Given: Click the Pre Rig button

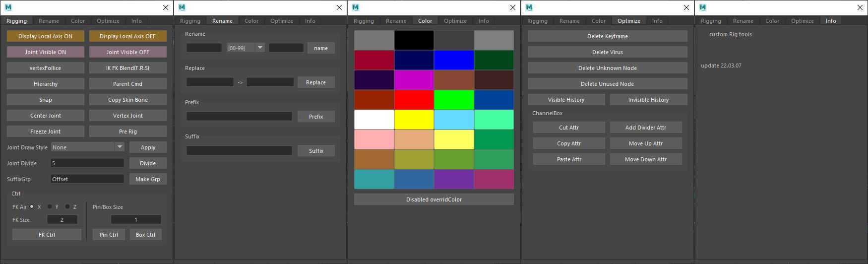Looking at the screenshot, I should 127,132.
